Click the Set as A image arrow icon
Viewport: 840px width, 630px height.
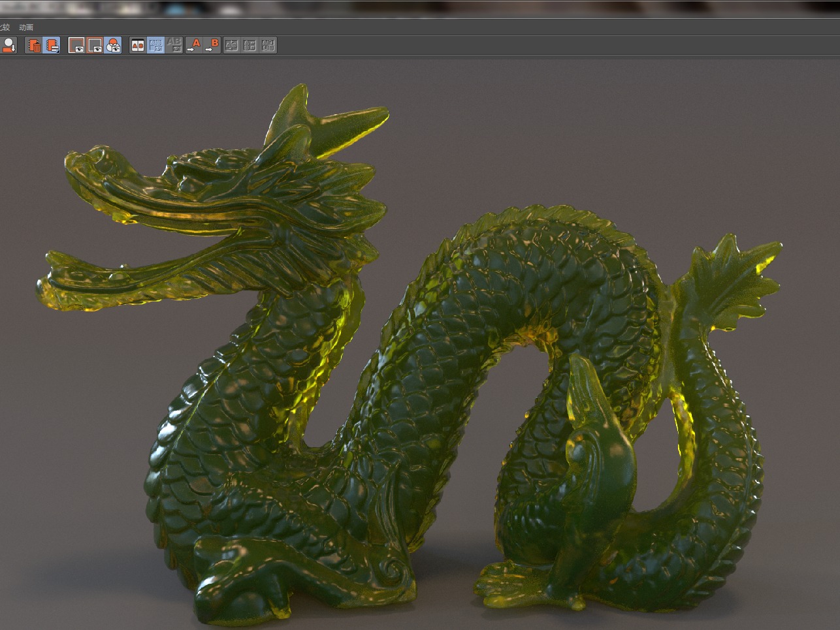click(x=193, y=45)
